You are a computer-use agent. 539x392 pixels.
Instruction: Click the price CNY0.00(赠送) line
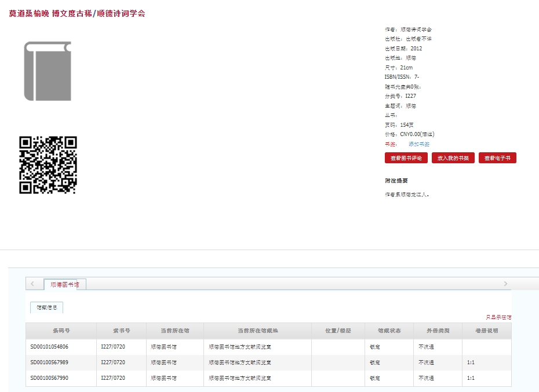point(409,134)
